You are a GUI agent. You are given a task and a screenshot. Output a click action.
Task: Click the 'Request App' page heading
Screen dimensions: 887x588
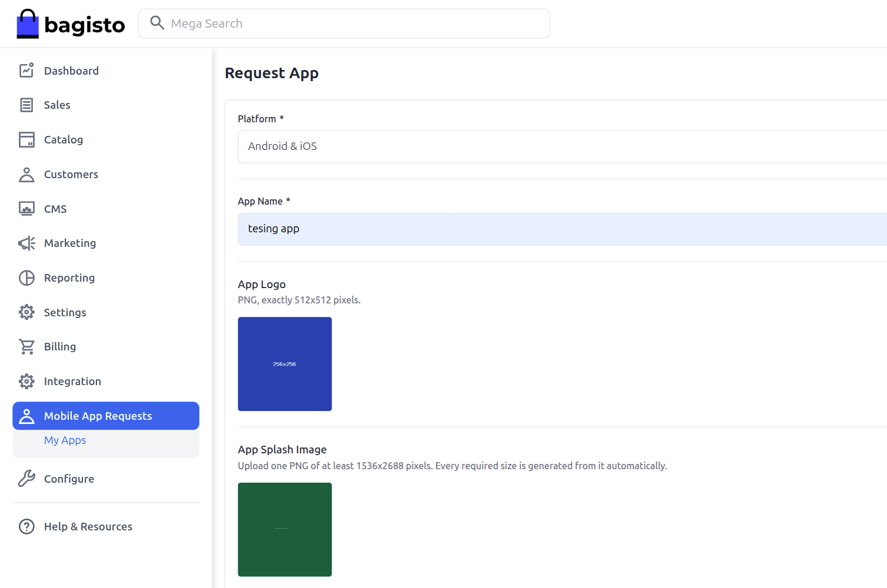(272, 73)
